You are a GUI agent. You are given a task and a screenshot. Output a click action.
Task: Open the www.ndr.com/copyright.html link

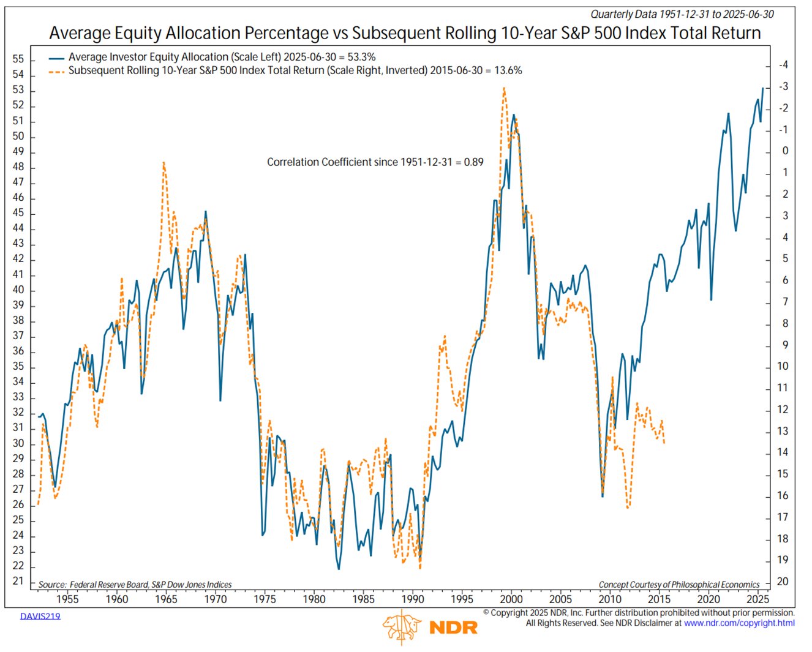click(x=739, y=623)
